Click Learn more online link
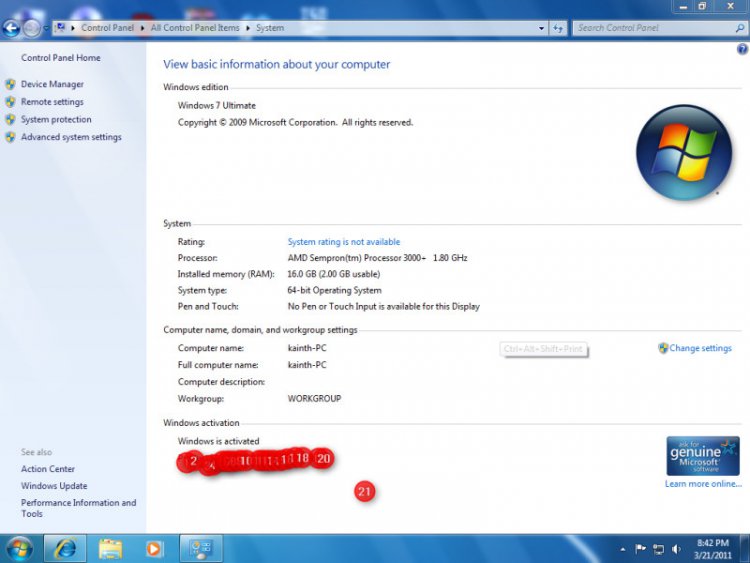This screenshot has height=563, width=750. 703,484
